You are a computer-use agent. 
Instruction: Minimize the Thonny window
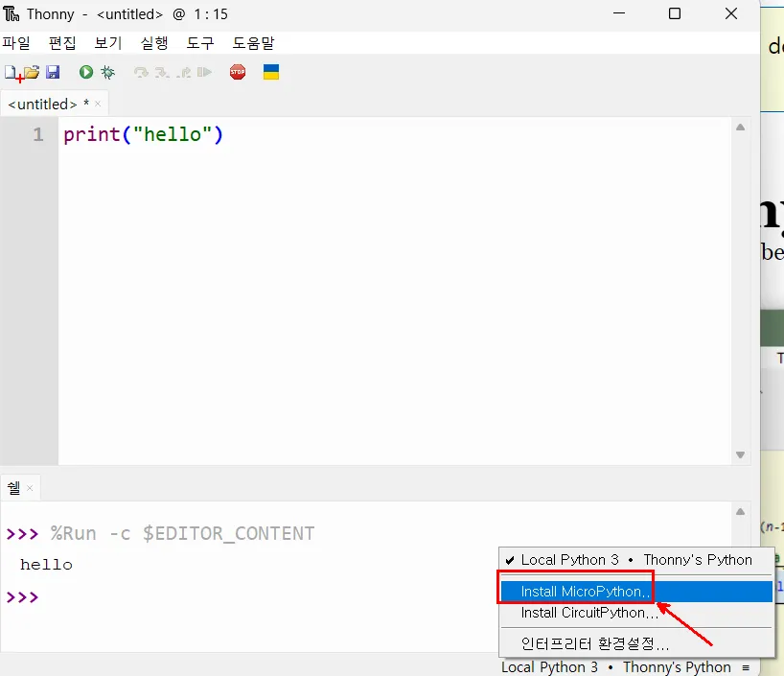[x=619, y=13]
